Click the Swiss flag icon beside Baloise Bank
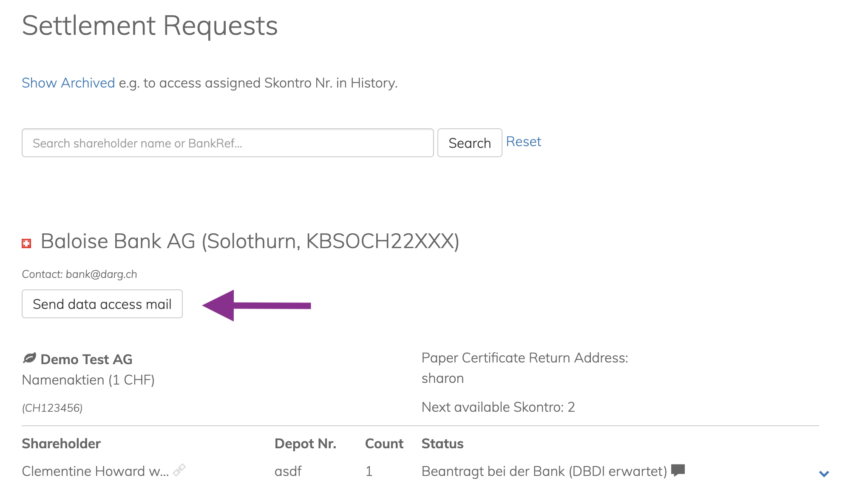 (x=26, y=243)
